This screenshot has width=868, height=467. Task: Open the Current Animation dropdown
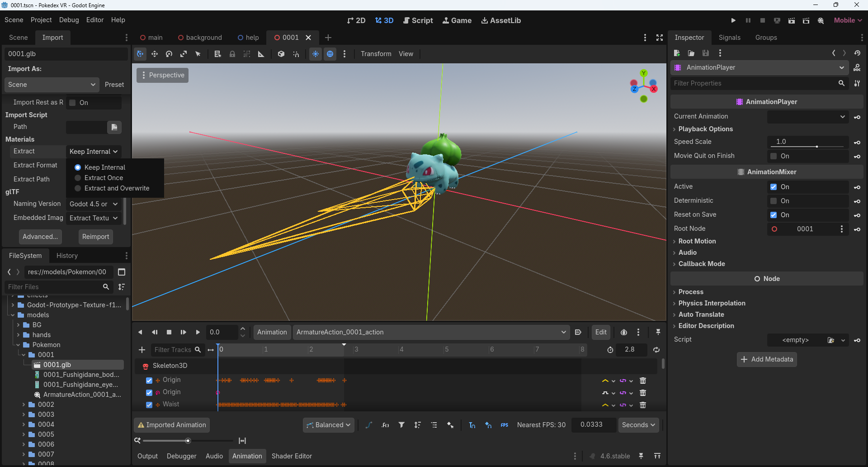click(x=808, y=117)
